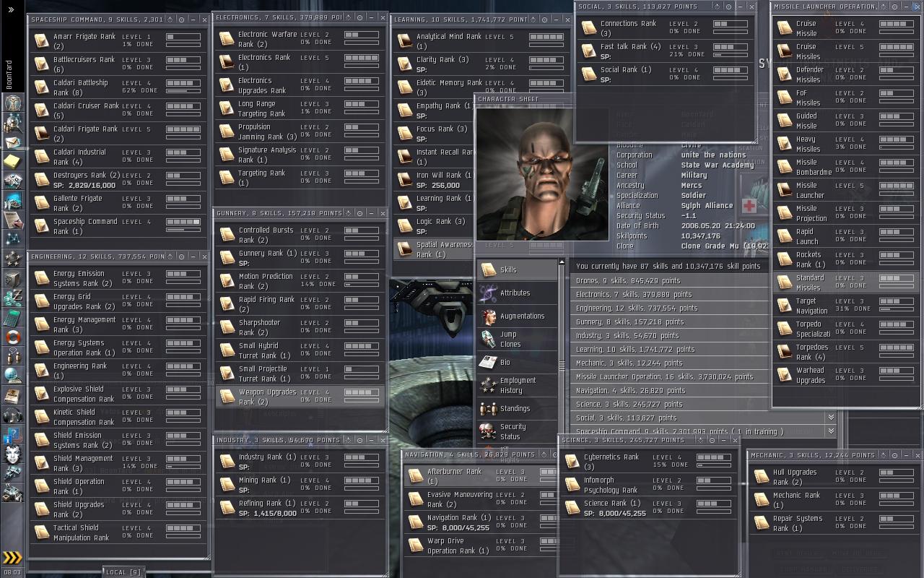Switch to the Bio tab

(x=518, y=363)
